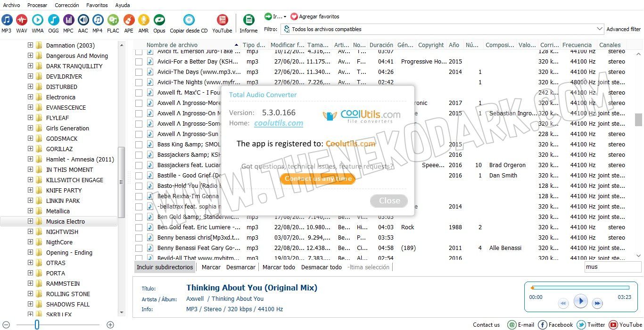Tick Ben Gold feat. Eric Lumiere checkbox

pyautogui.click(x=139, y=227)
